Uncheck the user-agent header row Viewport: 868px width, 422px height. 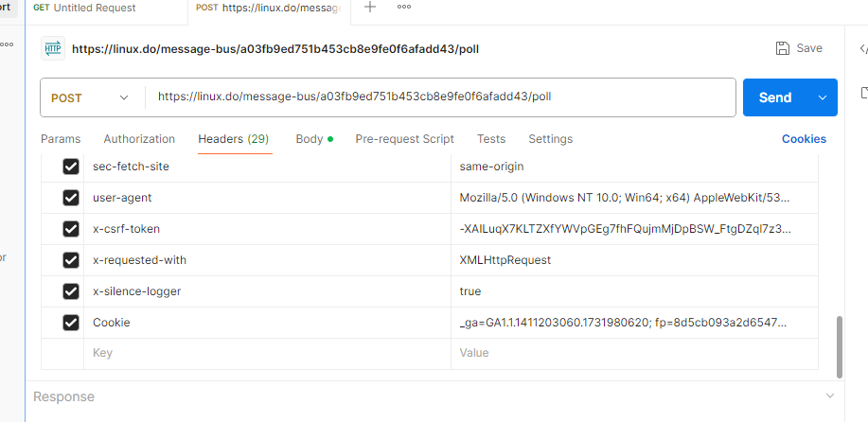click(71, 198)
